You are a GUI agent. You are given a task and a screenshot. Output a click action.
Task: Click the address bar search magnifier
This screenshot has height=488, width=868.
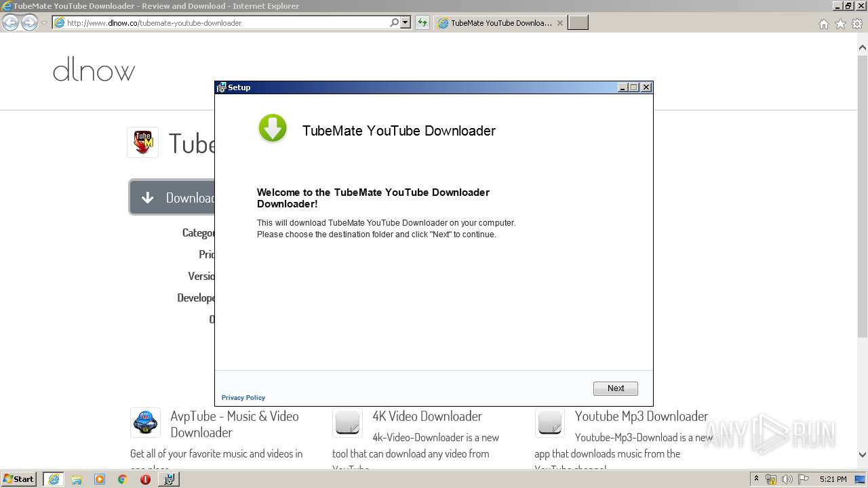coord(394,22)
